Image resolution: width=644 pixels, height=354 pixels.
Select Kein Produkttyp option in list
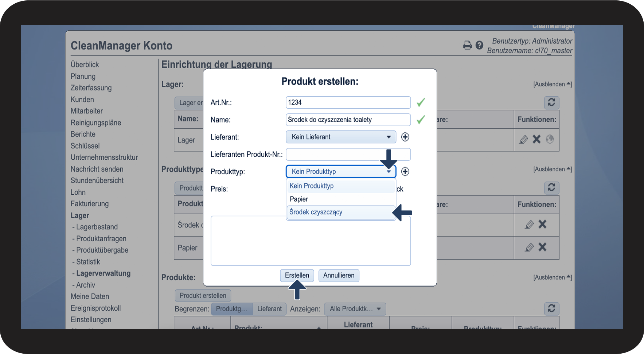tap(341, 186)
